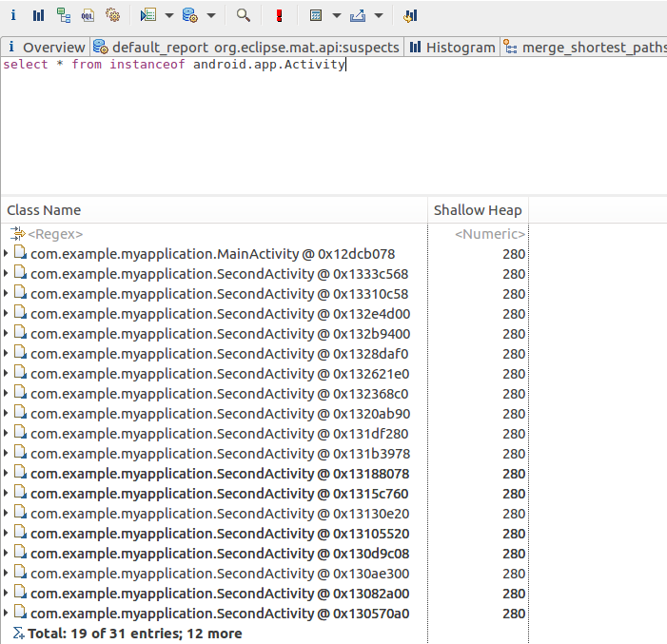
Task: Click the Overview tab's info icon
Action: tap(11, 47)
